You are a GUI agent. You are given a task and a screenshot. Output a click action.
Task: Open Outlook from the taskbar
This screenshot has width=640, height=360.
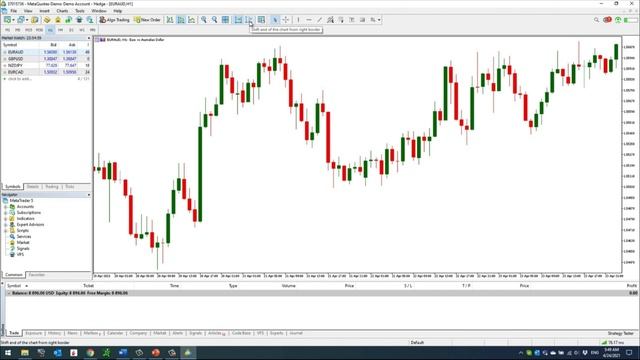coord(58,353)
